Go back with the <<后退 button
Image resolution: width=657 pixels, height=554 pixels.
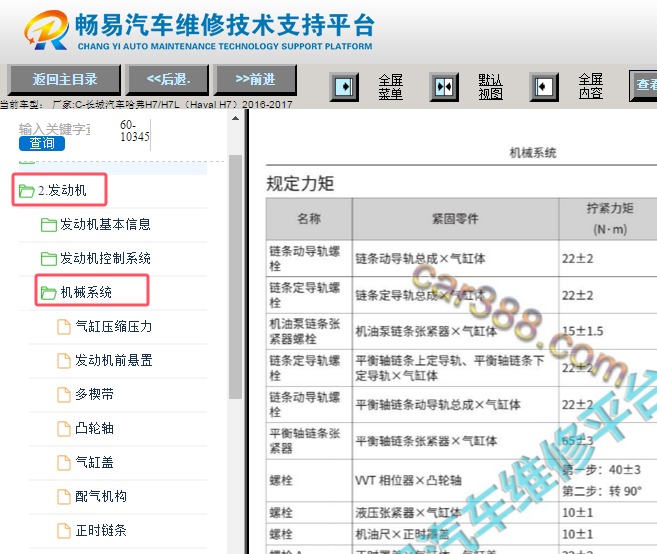[x=168, y=80]
